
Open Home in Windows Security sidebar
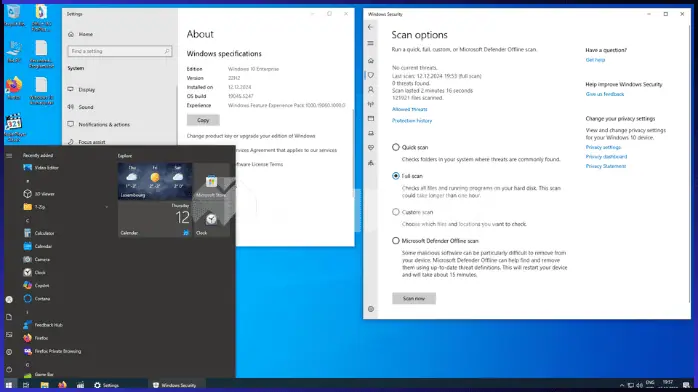pos(371,61)
